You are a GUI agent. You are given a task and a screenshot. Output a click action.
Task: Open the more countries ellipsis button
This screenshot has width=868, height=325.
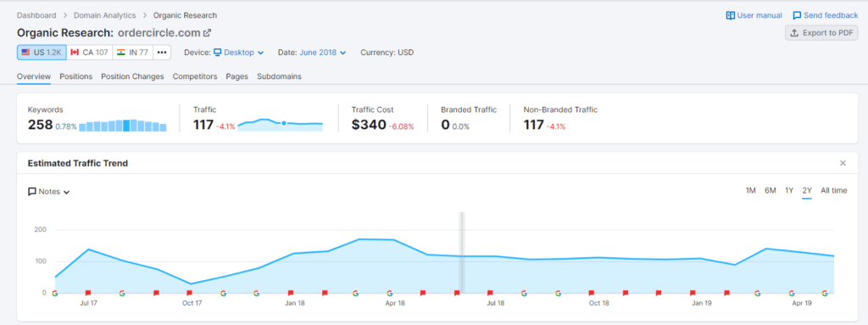point(162,53)
